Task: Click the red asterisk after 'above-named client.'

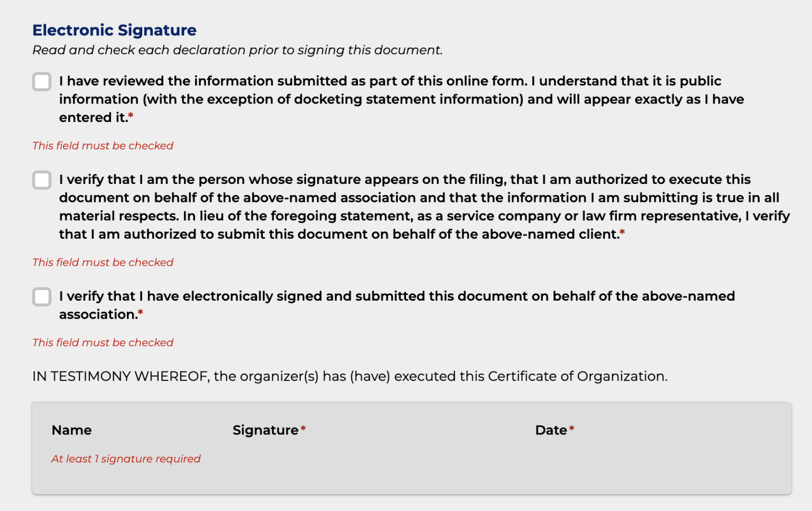Action: [x=622, y=232]
